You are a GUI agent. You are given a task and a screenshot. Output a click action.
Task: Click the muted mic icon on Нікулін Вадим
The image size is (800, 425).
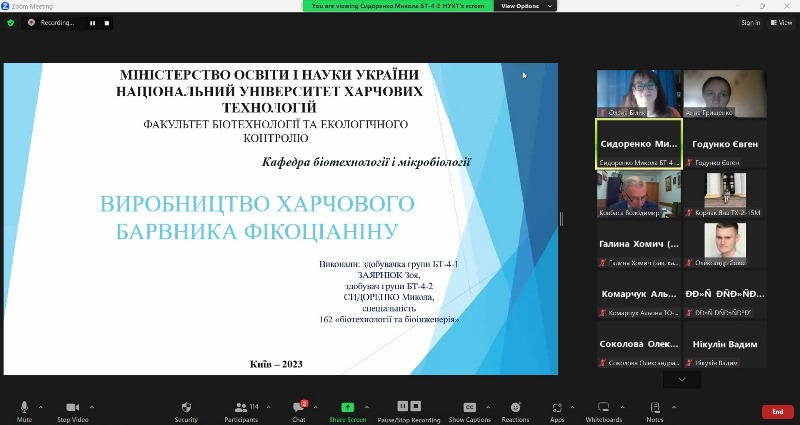coord(689,363)
